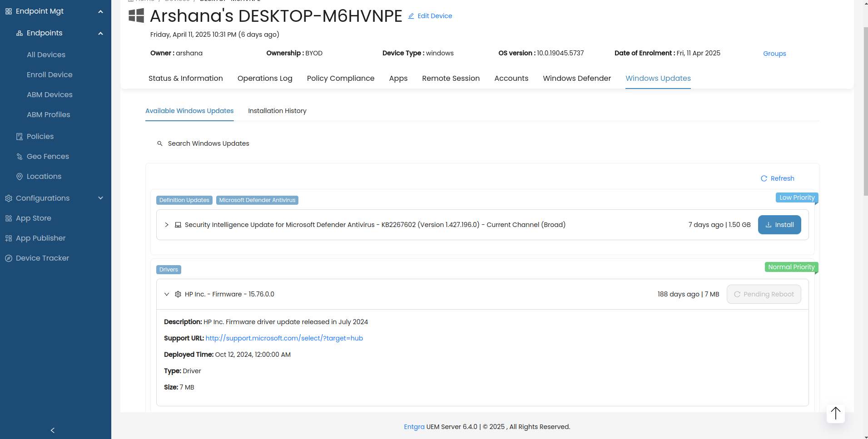Click the Drivers tag

169,270
